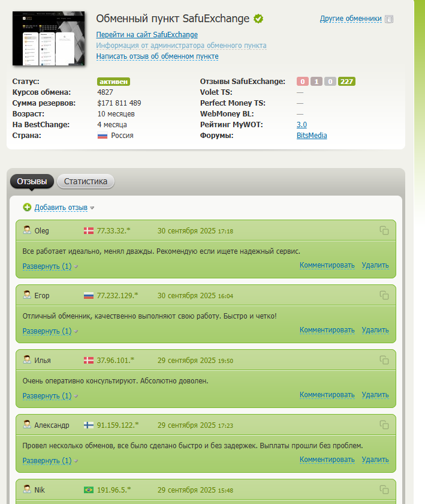
Task: Expand comments under Илья's review
Action: [47, 396]
